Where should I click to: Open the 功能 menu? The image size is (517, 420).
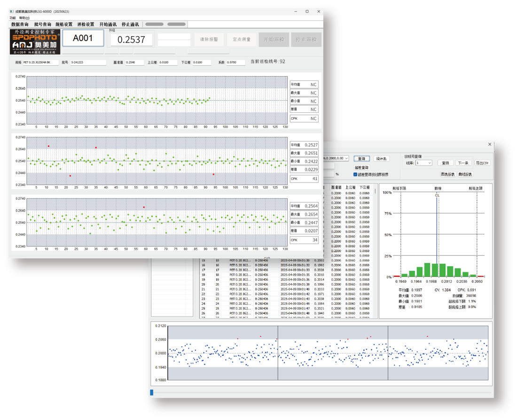point(13,18)
